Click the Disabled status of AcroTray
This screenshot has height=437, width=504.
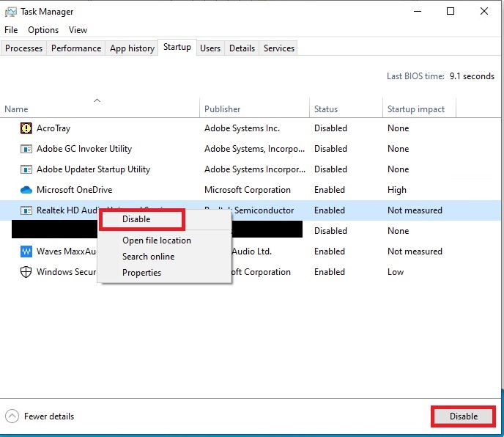330,128
